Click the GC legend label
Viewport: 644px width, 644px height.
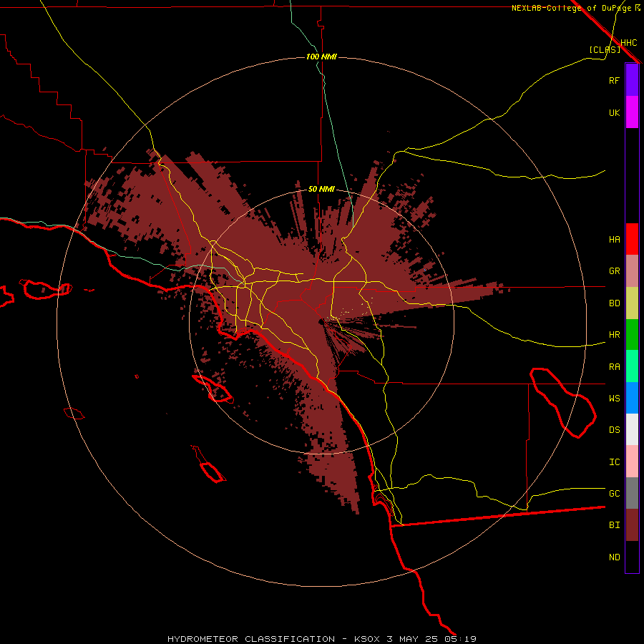[614, 494]
